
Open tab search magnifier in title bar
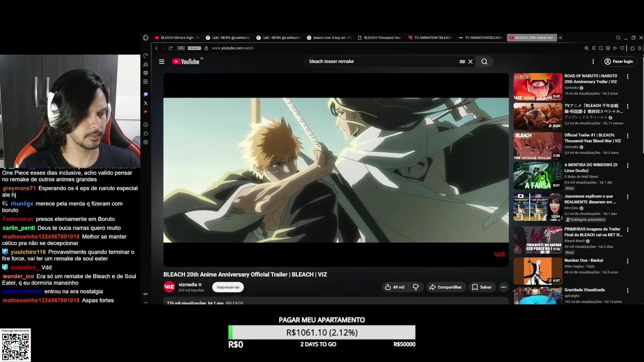(x=618, y=38)
